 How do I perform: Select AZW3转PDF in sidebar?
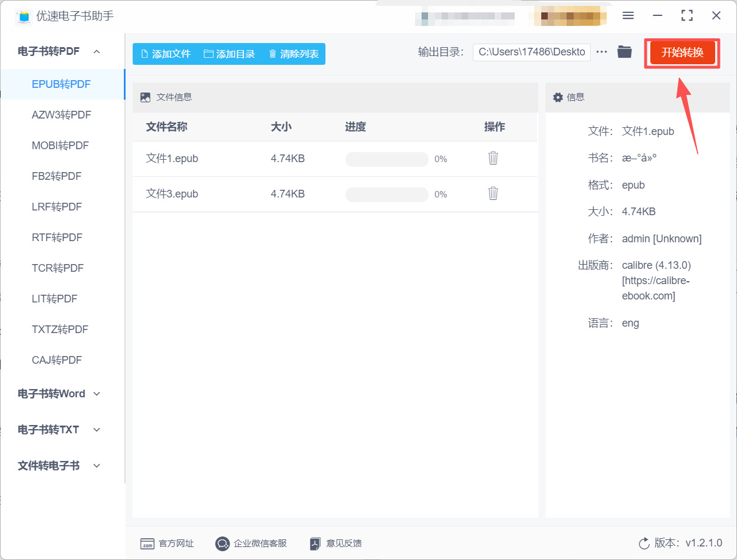(61, 115)
